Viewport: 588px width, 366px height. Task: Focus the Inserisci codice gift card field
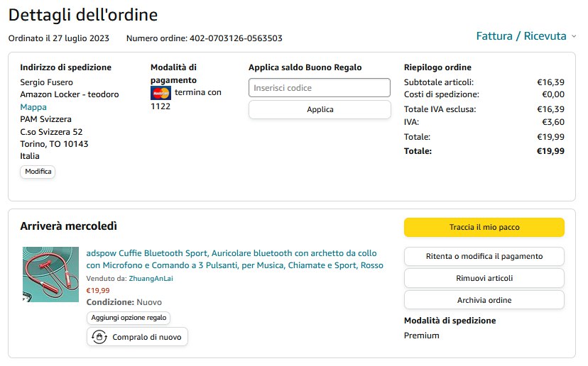[x=320, y=88]
